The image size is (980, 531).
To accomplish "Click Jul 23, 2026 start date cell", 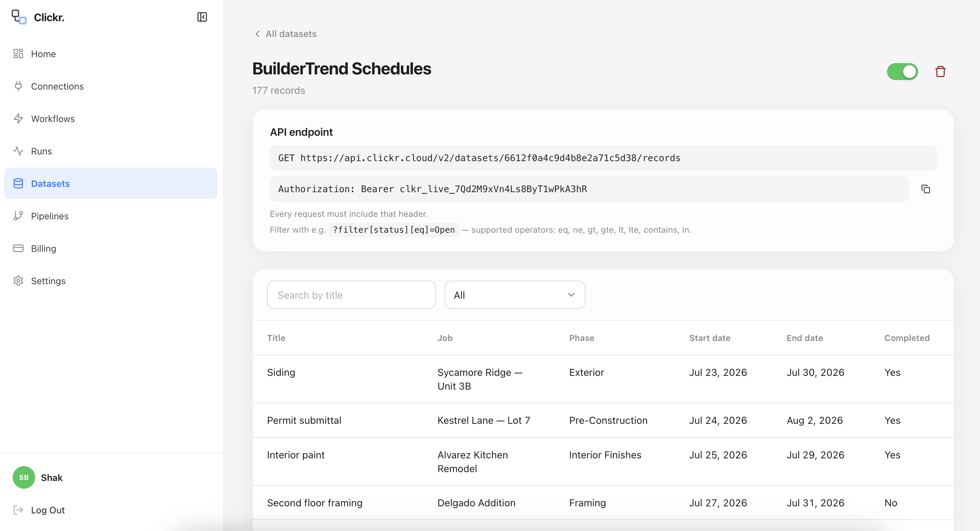I will tap(718, 372).
